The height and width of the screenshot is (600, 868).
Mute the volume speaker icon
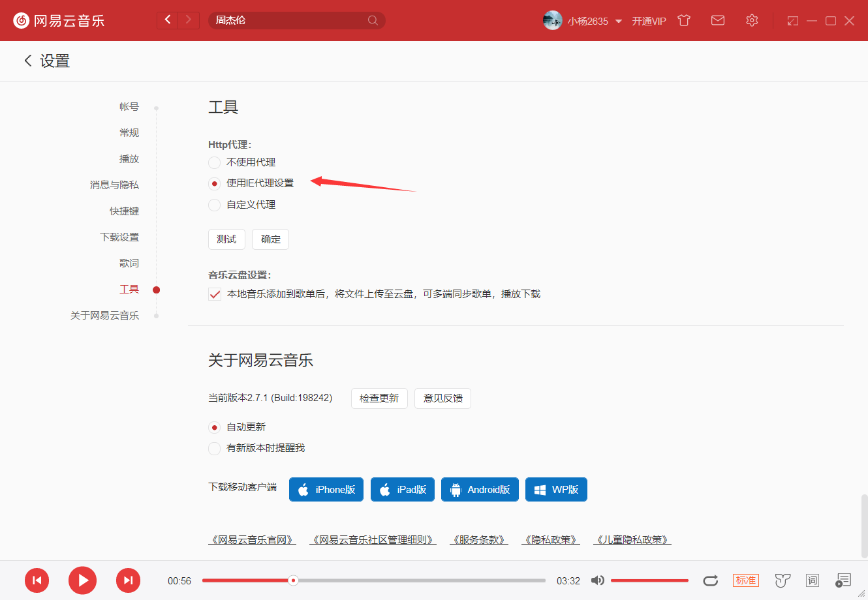[597, 580]
